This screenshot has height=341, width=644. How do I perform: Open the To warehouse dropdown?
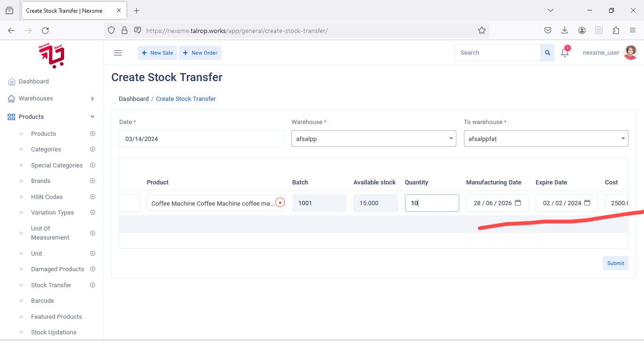545,139
